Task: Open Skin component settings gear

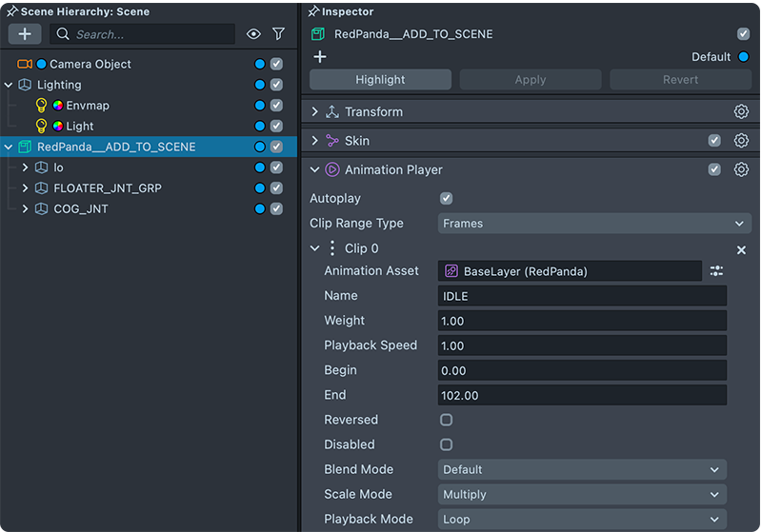Action: [741, 141]
